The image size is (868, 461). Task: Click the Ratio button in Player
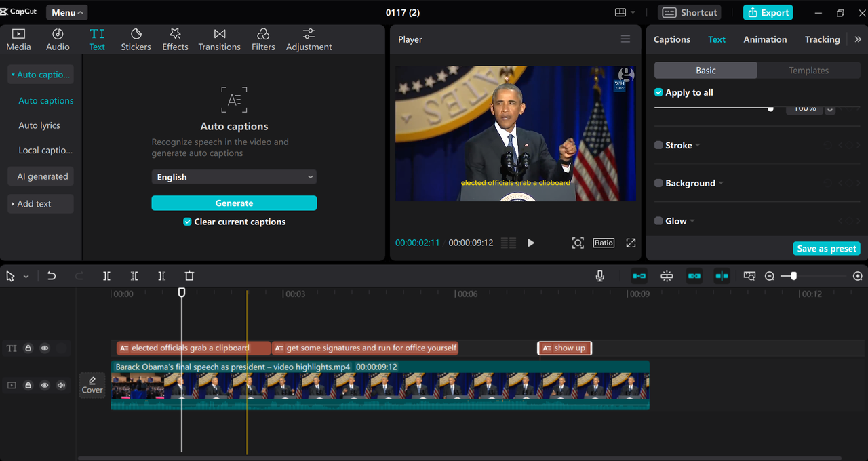coord(604,243)
